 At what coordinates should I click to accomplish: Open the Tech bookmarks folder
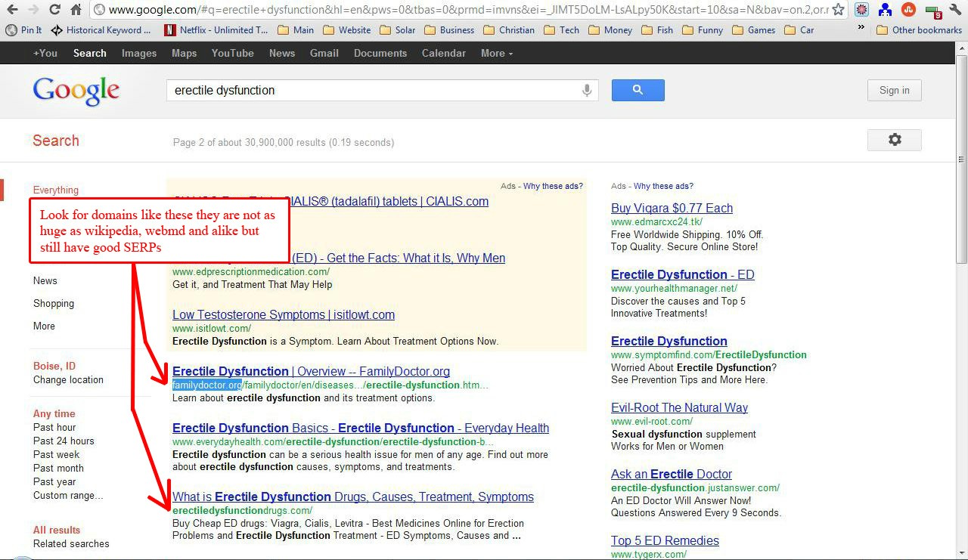pos(562,30)
